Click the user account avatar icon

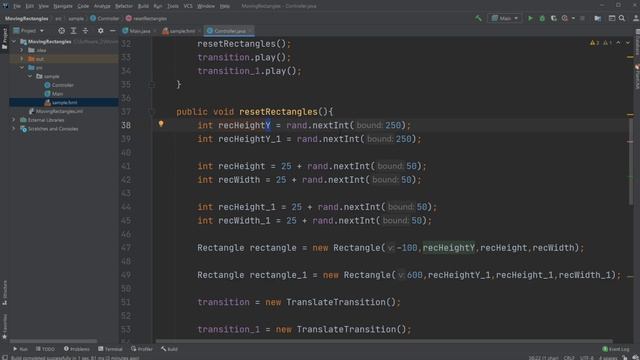636,18
